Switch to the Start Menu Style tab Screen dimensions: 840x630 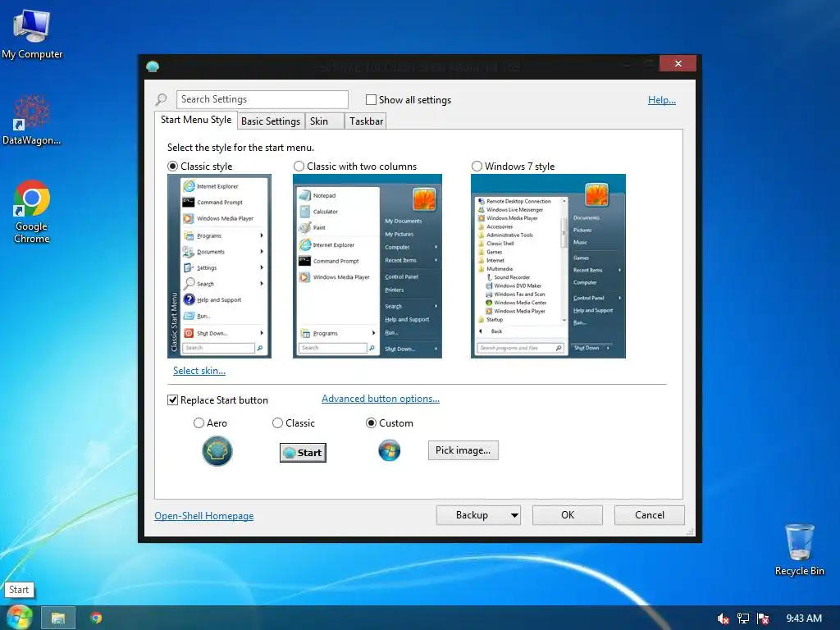tap(196, 120)
